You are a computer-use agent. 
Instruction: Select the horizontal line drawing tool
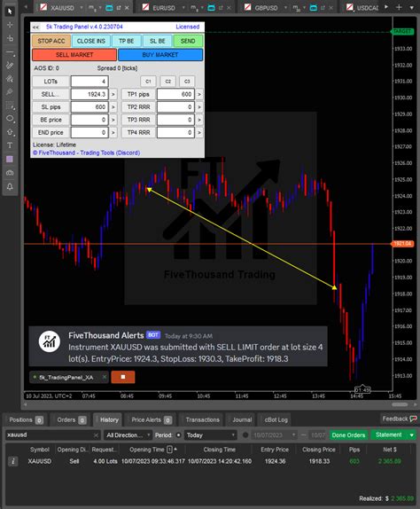(x=10, y=52)
